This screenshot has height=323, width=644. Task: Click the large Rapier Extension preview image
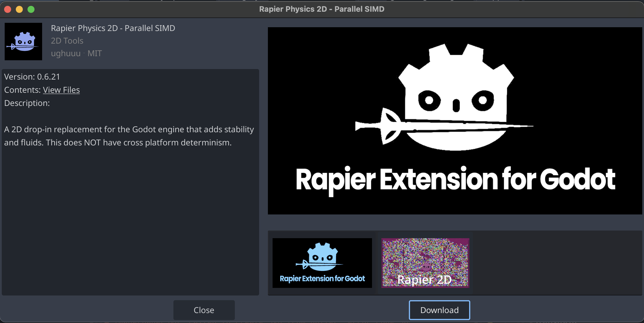click(455, 121)
